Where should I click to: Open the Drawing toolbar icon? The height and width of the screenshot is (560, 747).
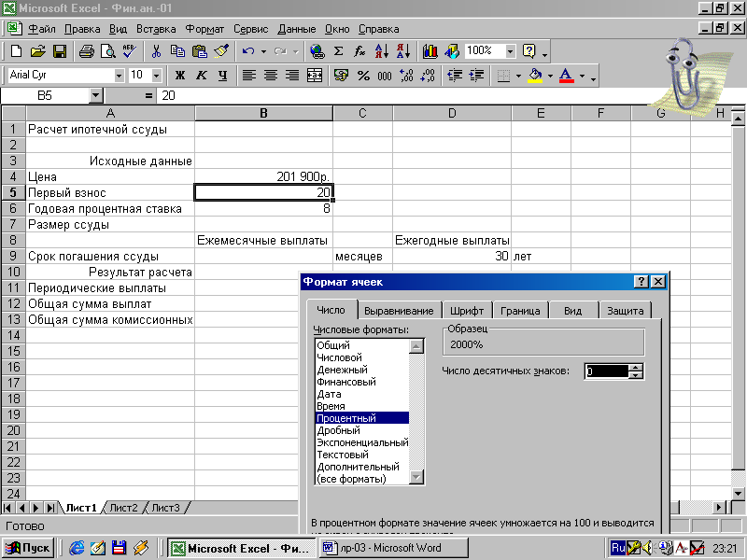pyautogui.click(x=452, y=51)
